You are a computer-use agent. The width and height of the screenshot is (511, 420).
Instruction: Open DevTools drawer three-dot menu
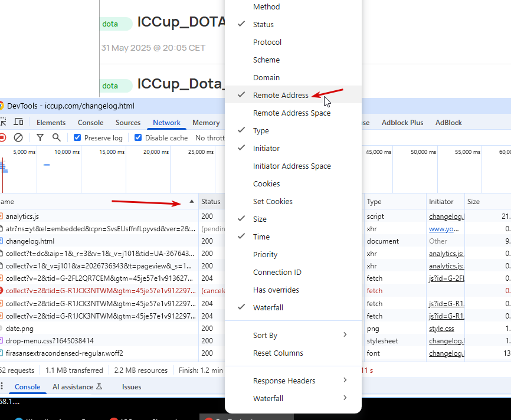tap(2, 386)
